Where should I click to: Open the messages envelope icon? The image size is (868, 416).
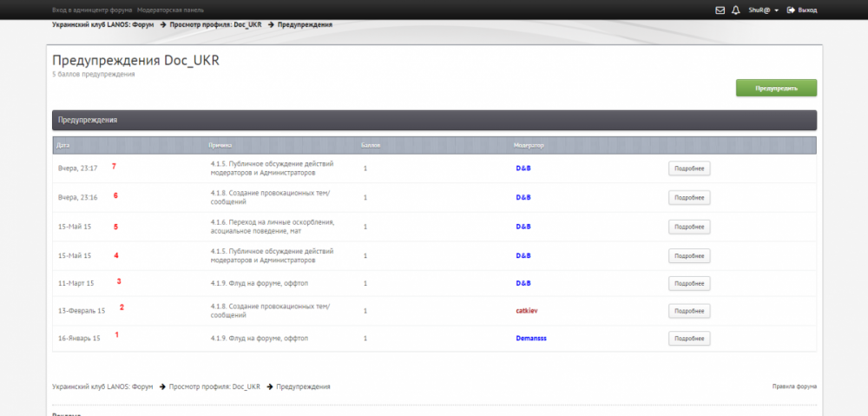720,10
